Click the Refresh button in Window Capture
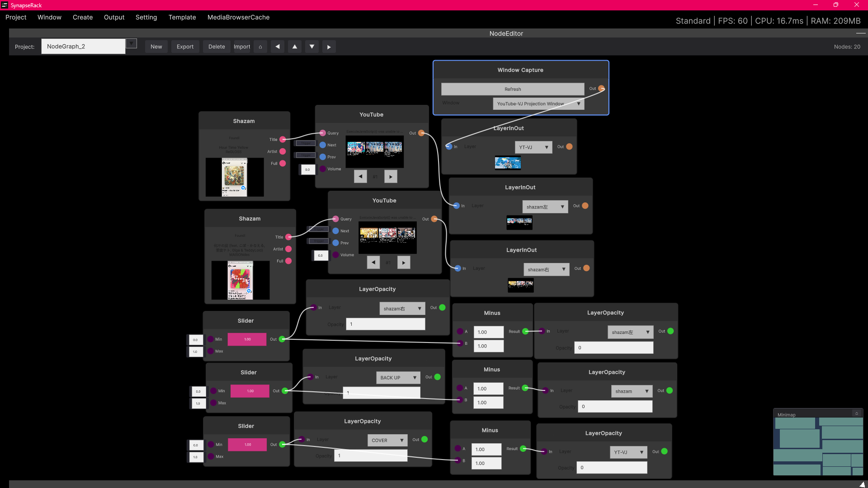 513,89
